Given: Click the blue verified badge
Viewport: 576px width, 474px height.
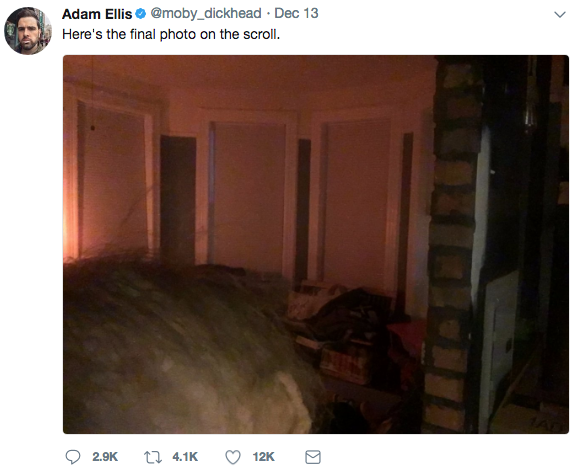Looking at the screenshot, I should click(x=141, y=14).
